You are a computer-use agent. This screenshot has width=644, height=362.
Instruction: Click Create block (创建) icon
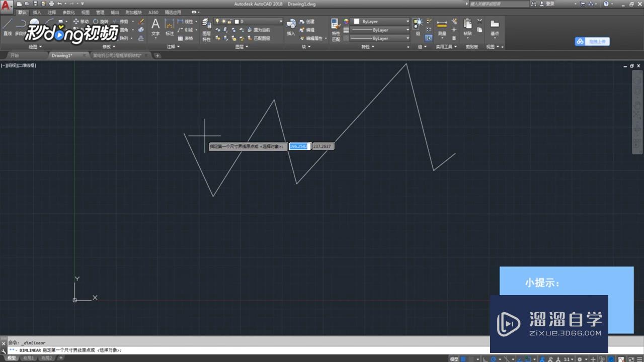pyautogui.click(x=307, y=22)
